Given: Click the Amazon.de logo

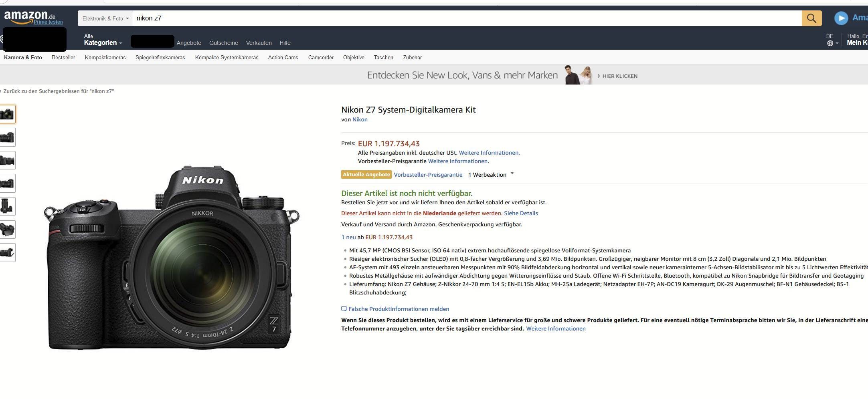Looking at the screenshot, I should click(29, 17).
